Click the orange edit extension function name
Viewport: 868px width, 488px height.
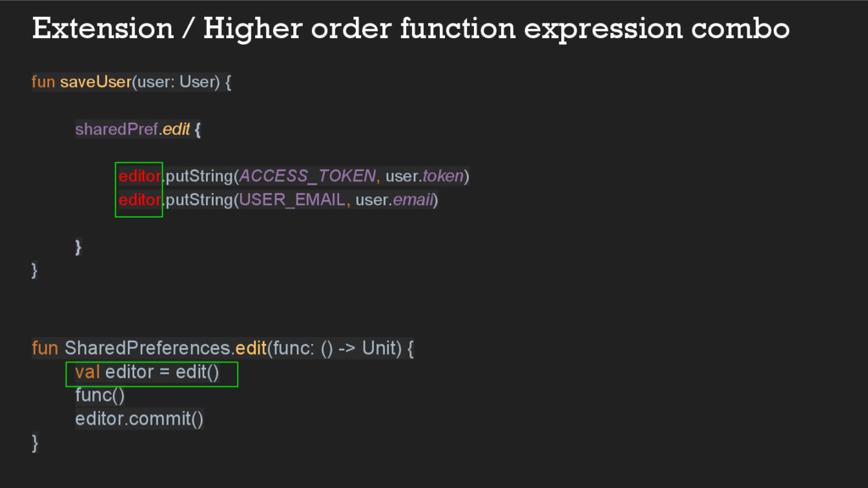point(251,348)
